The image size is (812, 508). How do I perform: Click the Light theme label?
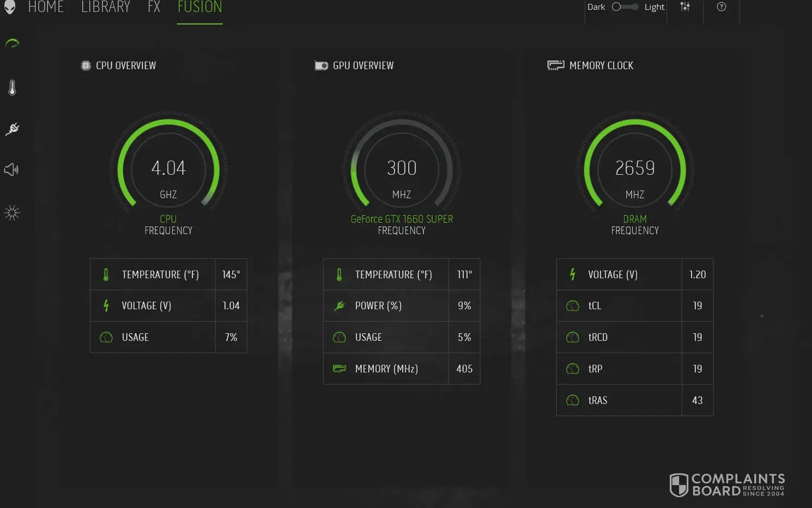click(x=654, y=7)
